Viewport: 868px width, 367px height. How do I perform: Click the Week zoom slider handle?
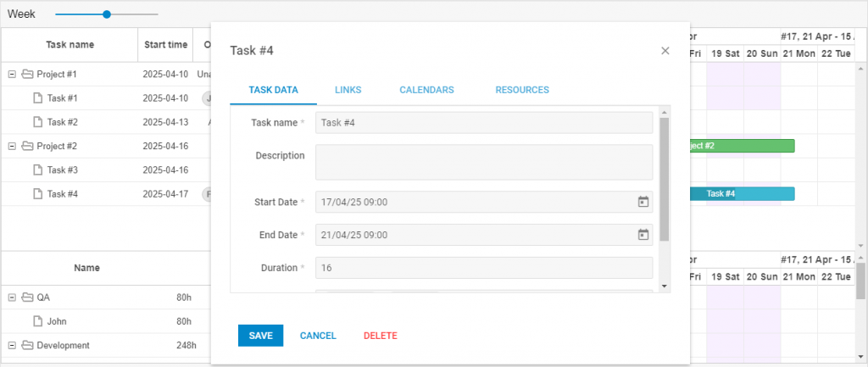[107, 14]
